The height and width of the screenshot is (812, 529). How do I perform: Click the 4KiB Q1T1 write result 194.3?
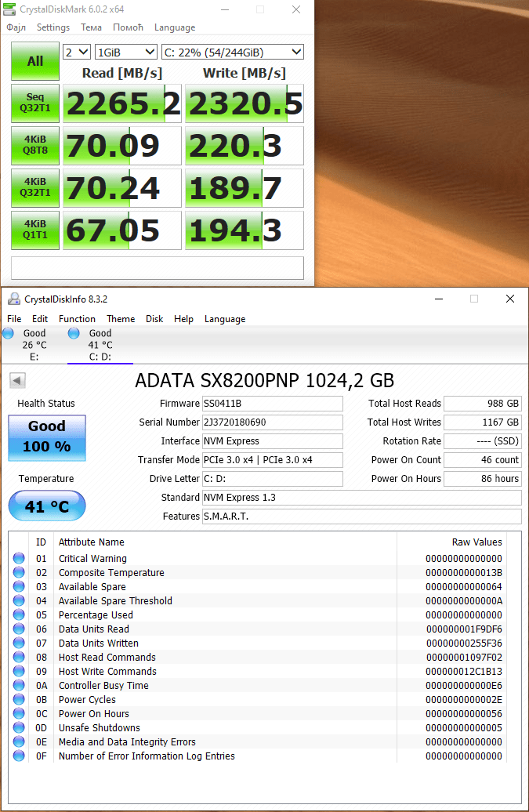pyautogui.click(x=245, y=230)
